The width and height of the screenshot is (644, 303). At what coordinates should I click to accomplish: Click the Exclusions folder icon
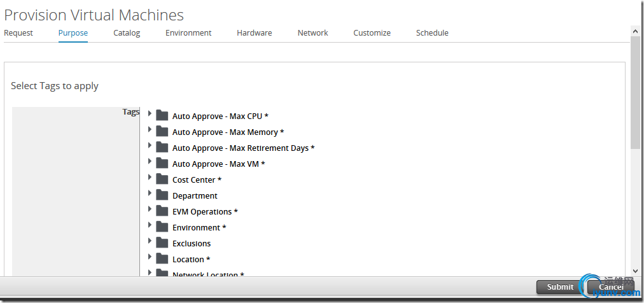pyautogui.click(x=162, y=243)
